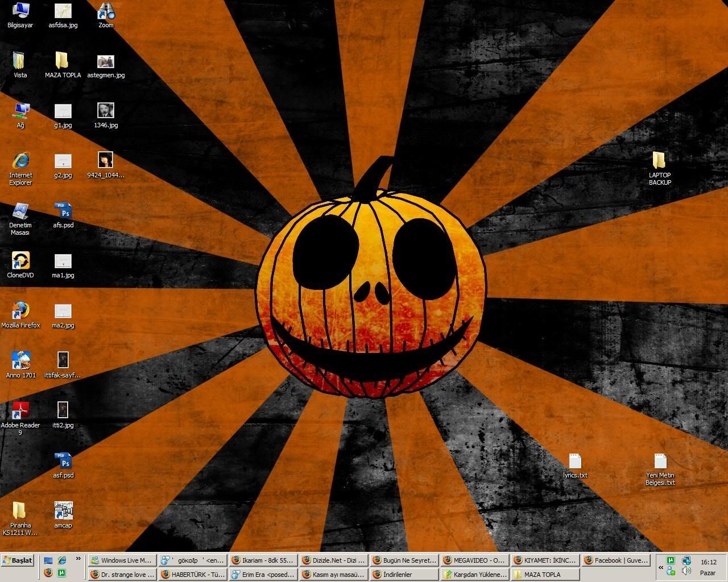
Task: Click the volume speaker tray icon
Action: click(686, 571)
